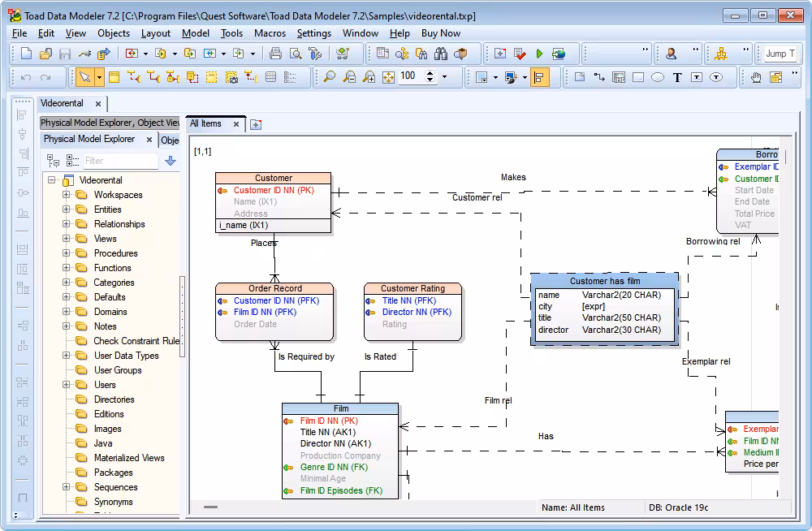The height and width of the screenshot is (531, 812).
Task: Toggle the highlighted align layout button
Action: coord(539,78)
